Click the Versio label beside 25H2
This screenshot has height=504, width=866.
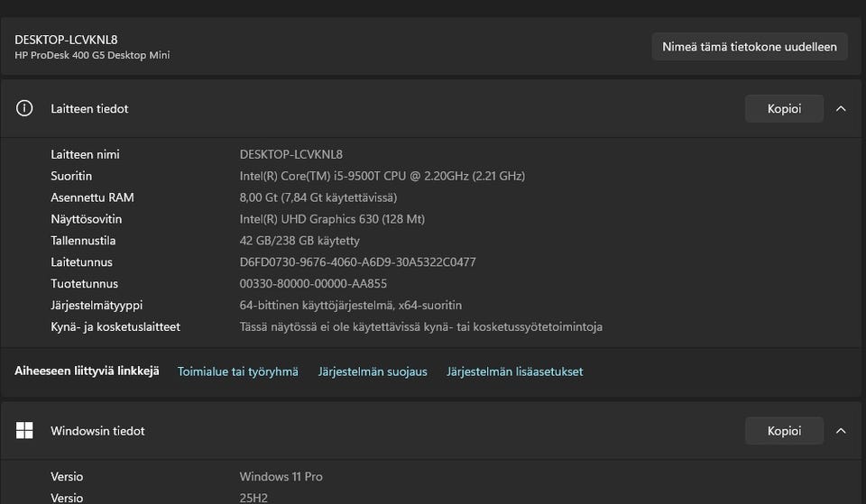(67, 498)
